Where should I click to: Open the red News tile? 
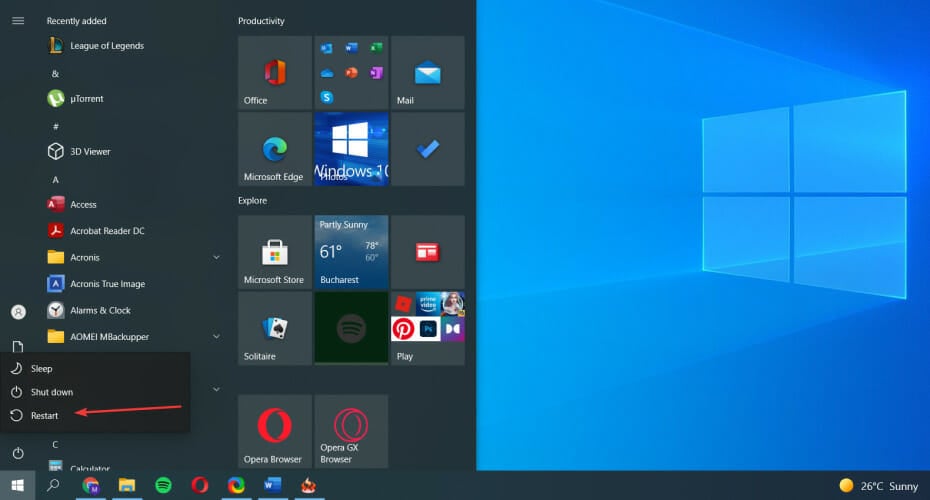[x=428, y=252]
